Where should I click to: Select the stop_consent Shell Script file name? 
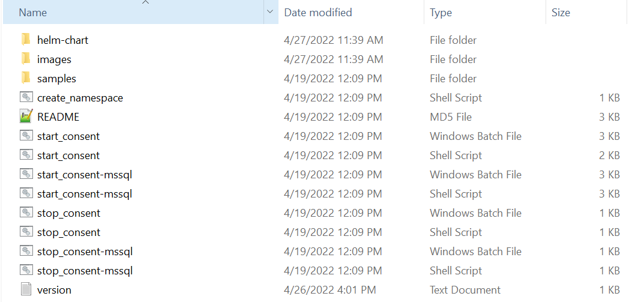(x=68, y=232)
